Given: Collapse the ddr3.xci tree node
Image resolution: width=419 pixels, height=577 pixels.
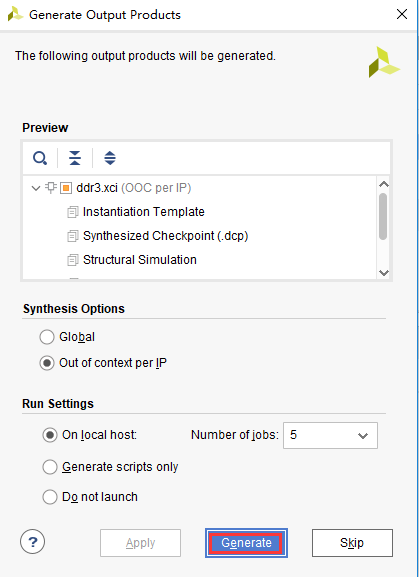Looking at the screenshot, I should coord(36,188).
